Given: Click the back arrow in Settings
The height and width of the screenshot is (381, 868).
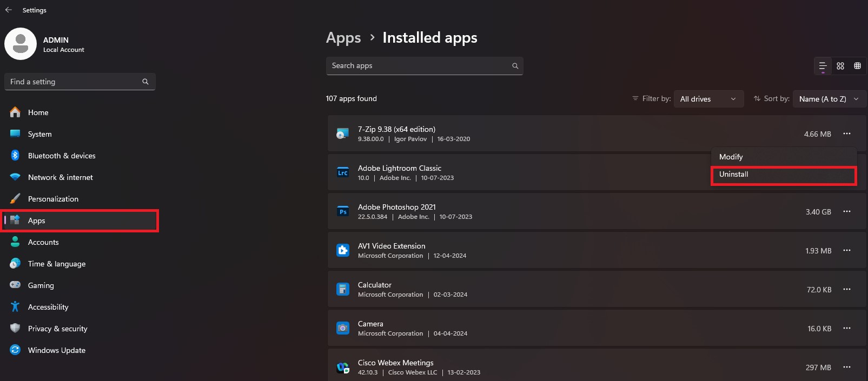Looking at the screenshot, I should coord(9,10).
